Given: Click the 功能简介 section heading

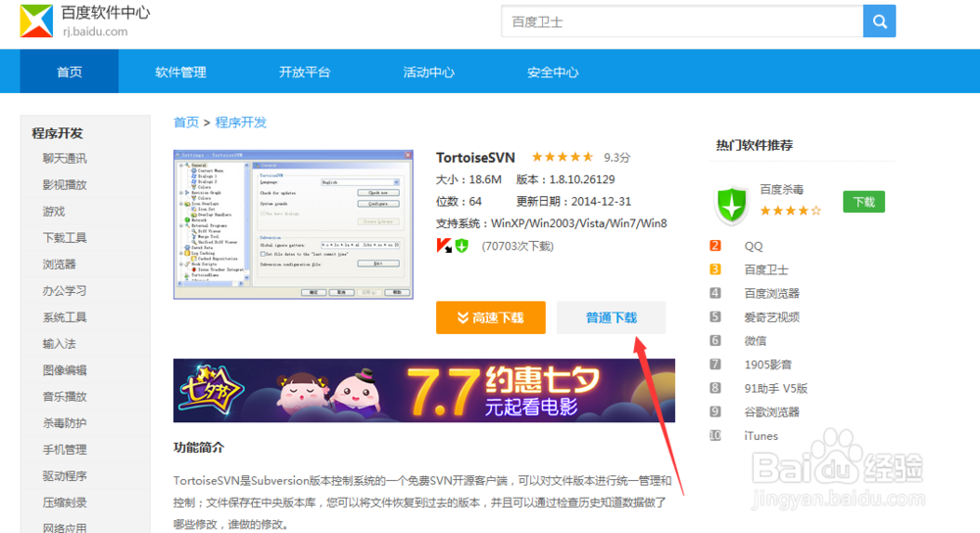Looking at the screenshot, I should [199, 448].
